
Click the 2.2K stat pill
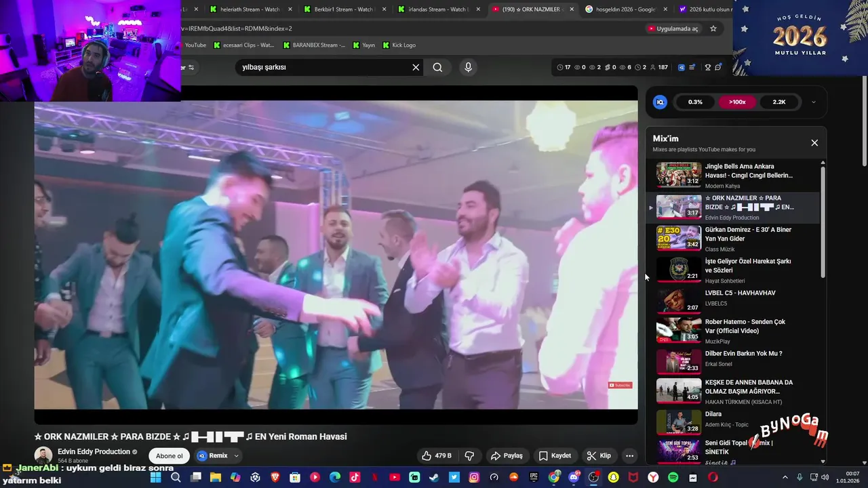[778, 102]
